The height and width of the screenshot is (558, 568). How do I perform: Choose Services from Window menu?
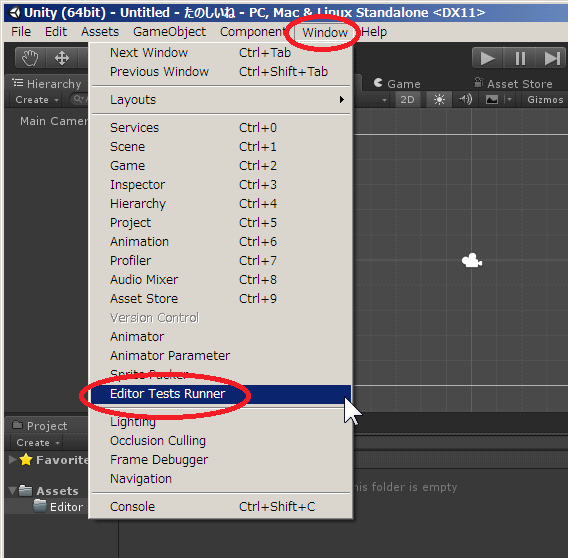(221, 128)
